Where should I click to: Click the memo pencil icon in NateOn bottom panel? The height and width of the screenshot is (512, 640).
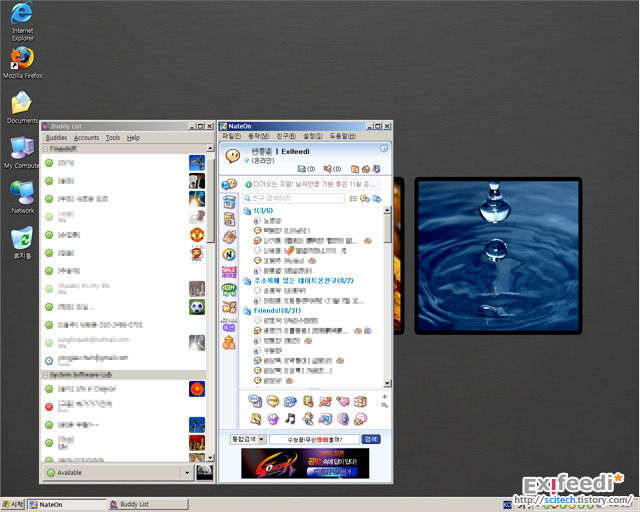256,419
